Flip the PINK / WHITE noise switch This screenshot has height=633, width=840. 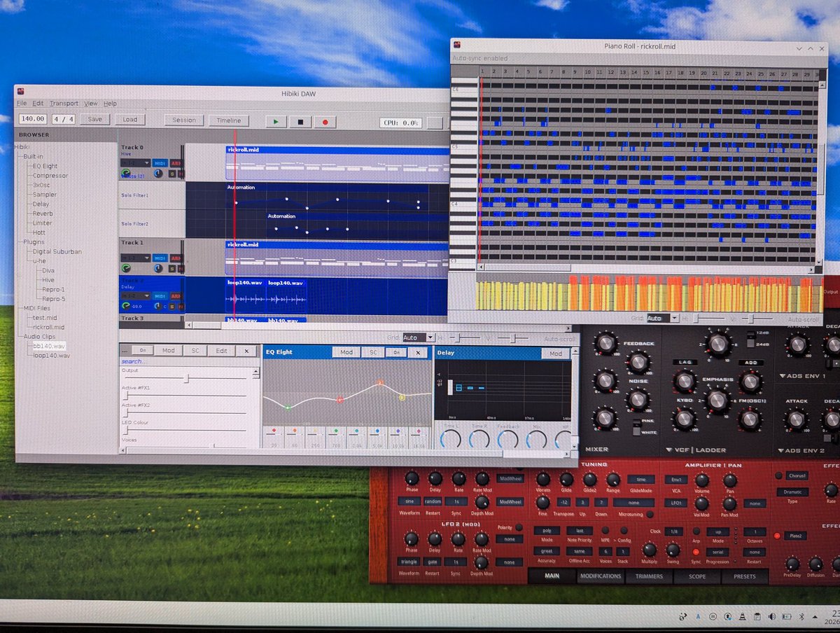click(636, 428)
